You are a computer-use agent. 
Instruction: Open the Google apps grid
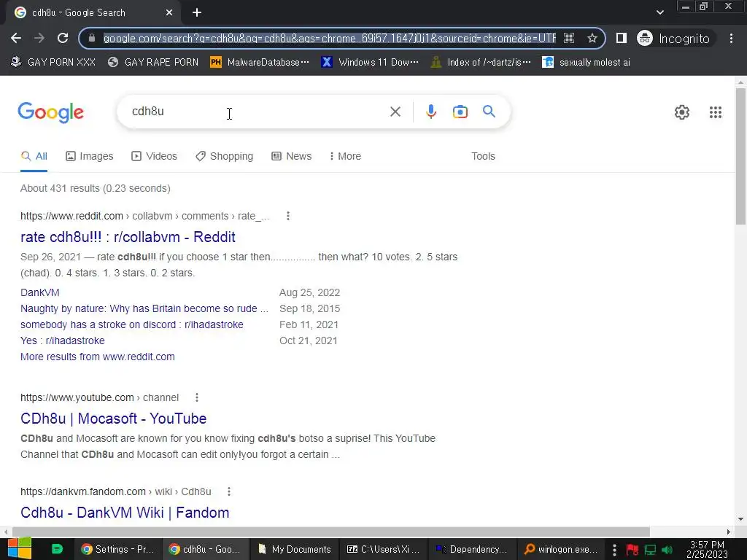[716, 112]
